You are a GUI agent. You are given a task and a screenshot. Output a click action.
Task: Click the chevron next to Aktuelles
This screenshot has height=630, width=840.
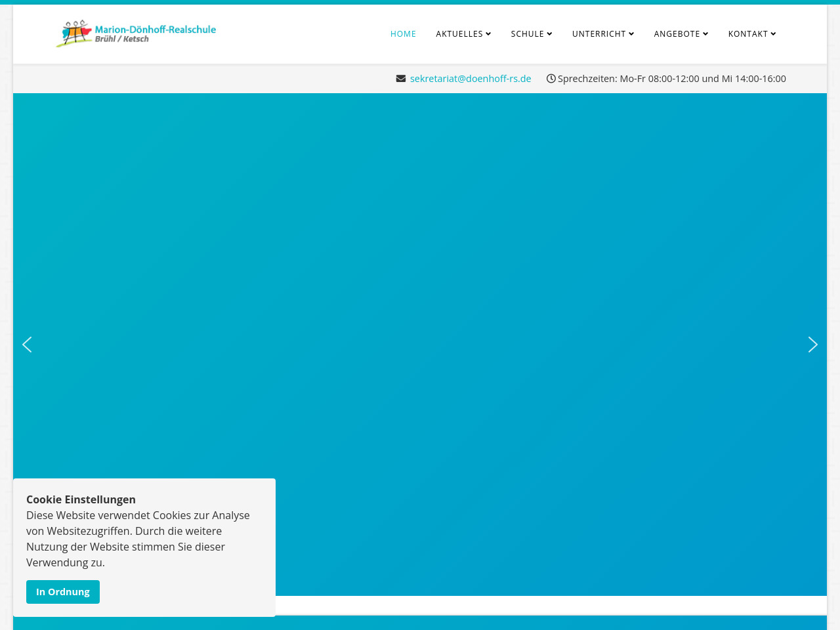click(x=488, y=34)
